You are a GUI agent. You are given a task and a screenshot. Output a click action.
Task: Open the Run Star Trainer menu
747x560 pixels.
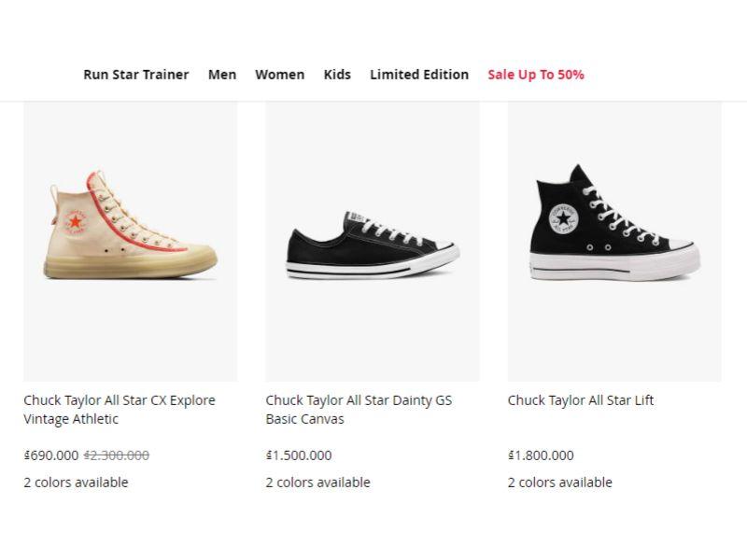(135, 75)
